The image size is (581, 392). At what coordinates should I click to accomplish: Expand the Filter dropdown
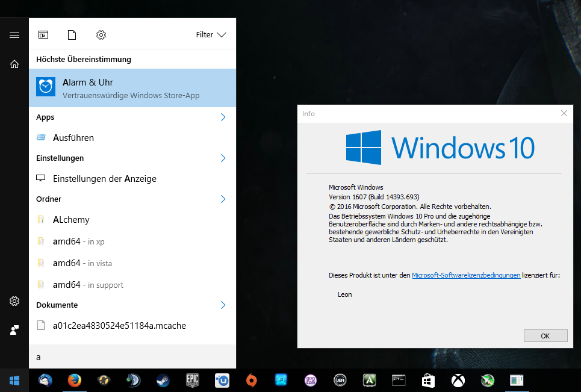point(211,35)
